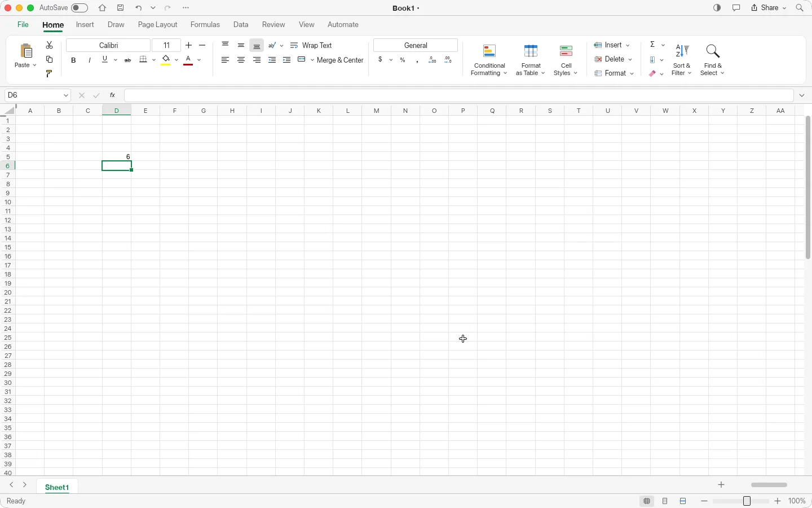Open Conditional Formatting menu
The image size is (812, 508).
tap(489, 60)
